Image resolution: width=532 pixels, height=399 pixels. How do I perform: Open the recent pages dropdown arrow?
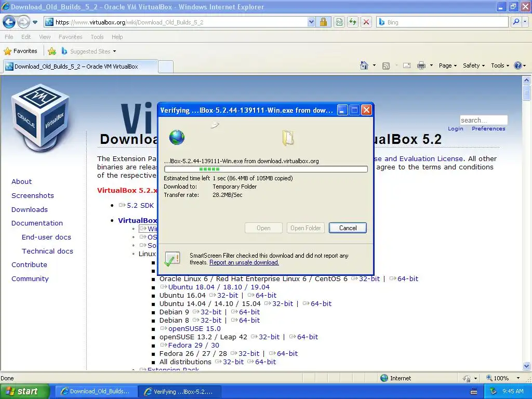point(35,22)
